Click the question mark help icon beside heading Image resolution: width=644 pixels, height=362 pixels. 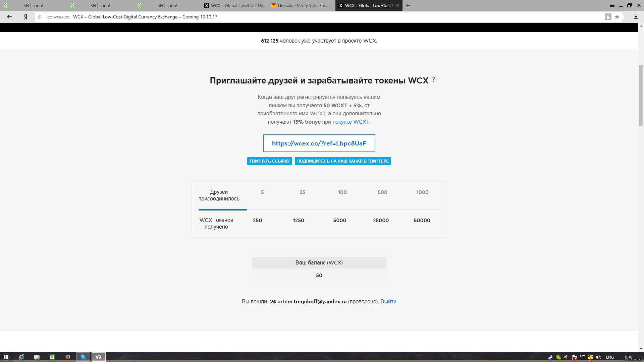point(434,79)
